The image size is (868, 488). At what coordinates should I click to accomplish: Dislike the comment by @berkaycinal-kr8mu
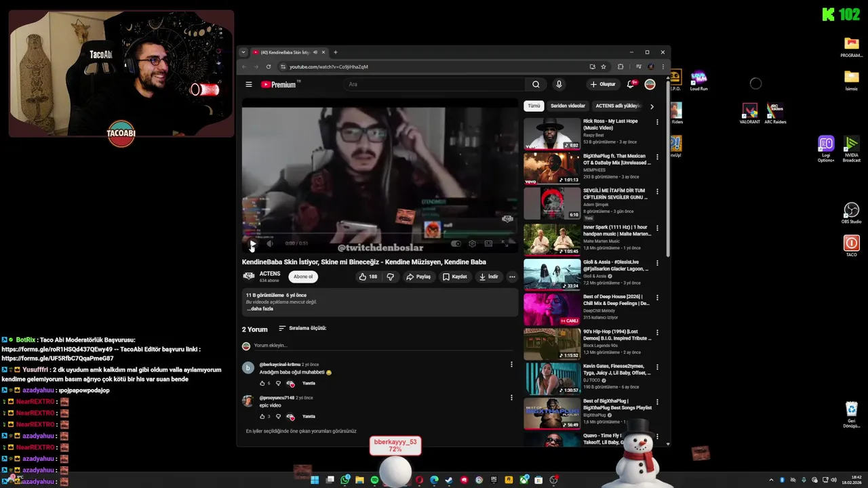278,384
